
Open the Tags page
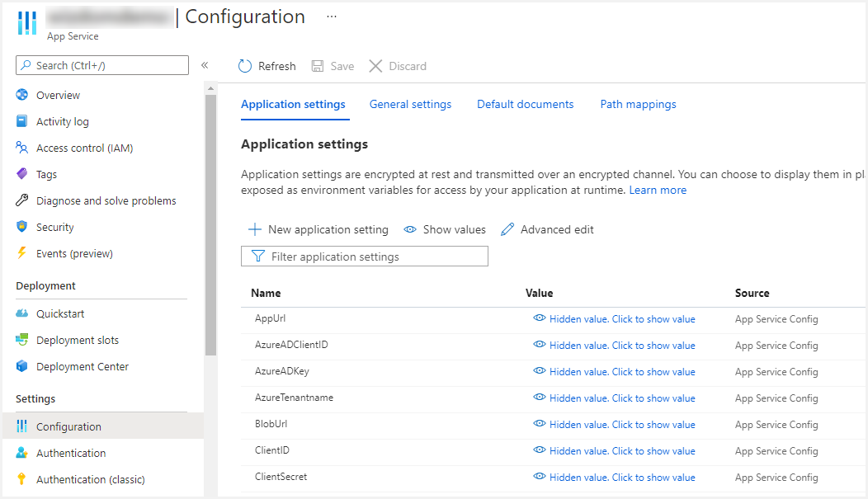[46, 175]
